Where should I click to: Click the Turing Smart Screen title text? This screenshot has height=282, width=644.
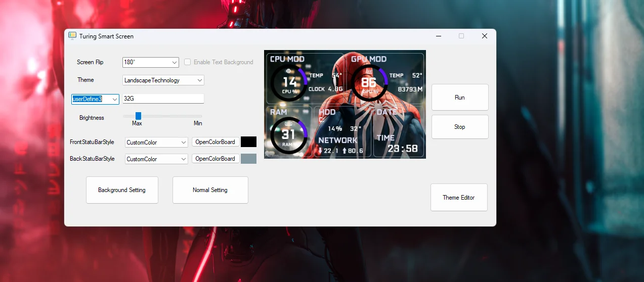[x=106, y=36]
